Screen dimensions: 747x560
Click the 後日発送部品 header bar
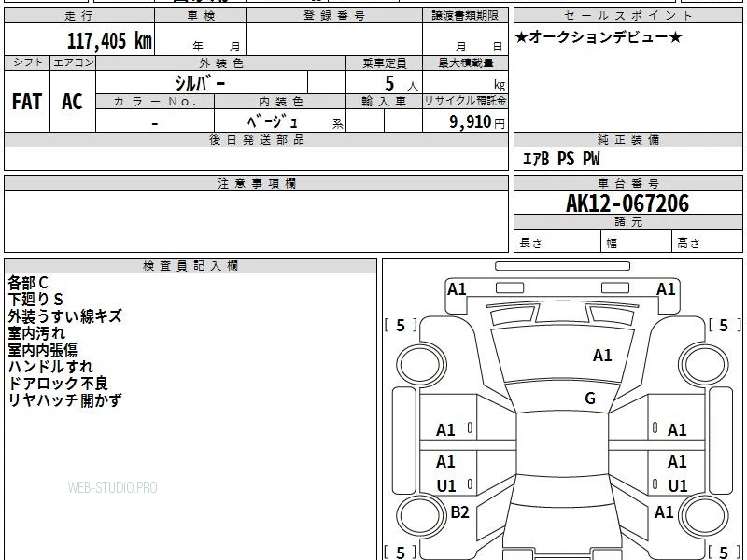pyautogui.click(x=256, y=140)
